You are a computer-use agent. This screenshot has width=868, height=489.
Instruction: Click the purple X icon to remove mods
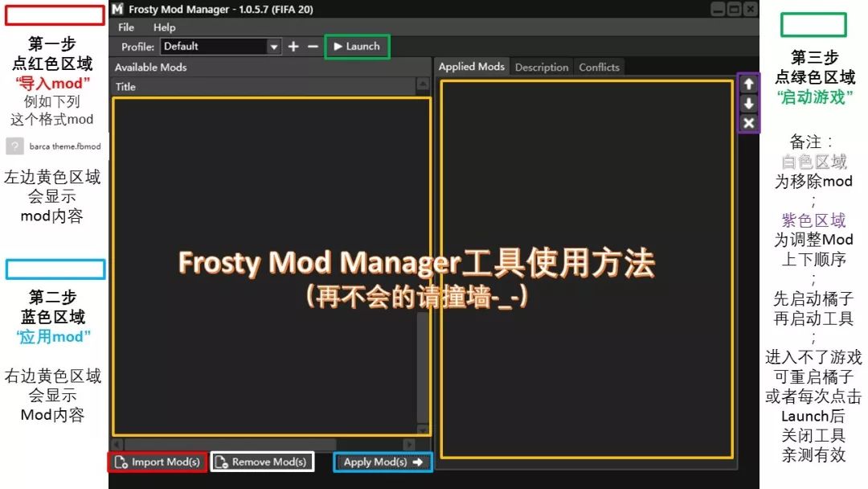749,122
